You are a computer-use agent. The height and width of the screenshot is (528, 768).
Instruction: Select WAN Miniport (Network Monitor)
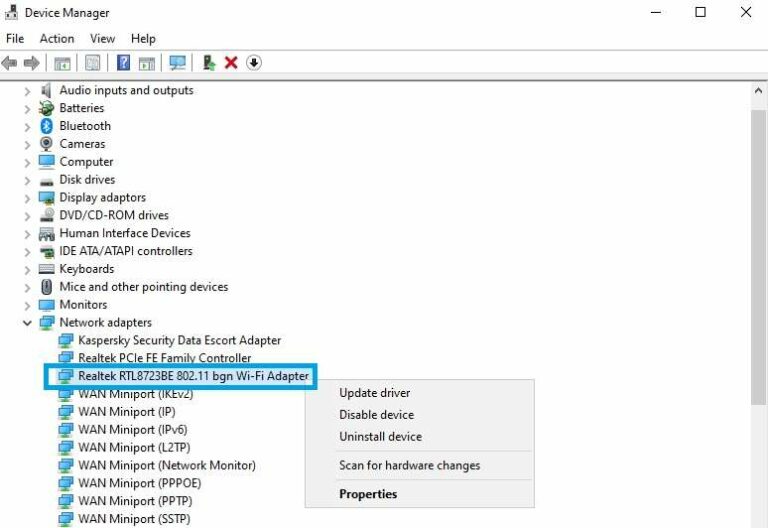pyautogui.click(x=167, y=465)
